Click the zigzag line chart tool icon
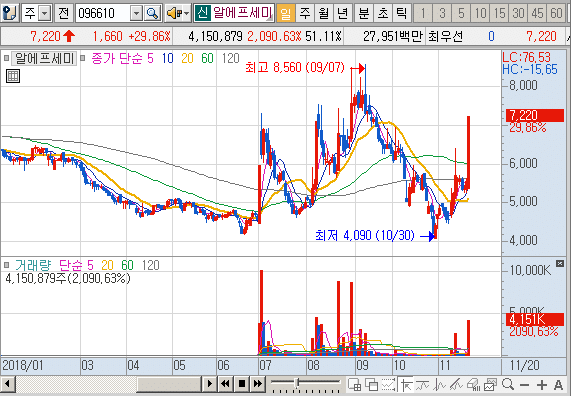The image size is (571, 396). point(440,385)
